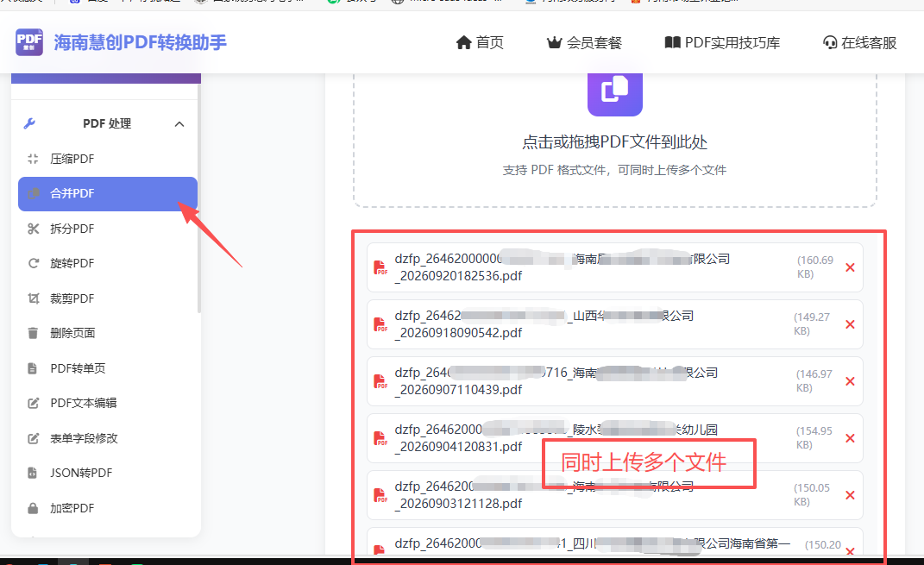Click the (149.27 KB) file size

[x=812, y=324]
